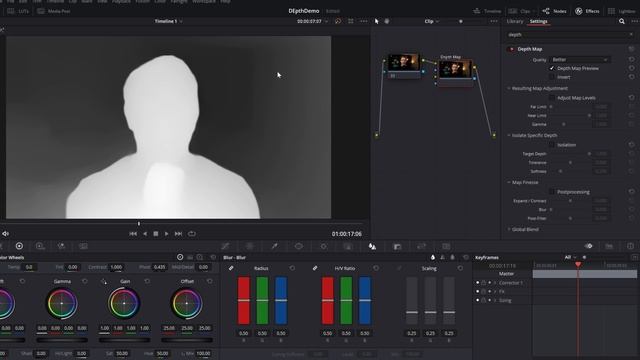The image size is (640, 360).
Task: Toggle Corrector 1 keyframe track dot
Action: click(478, 282)
